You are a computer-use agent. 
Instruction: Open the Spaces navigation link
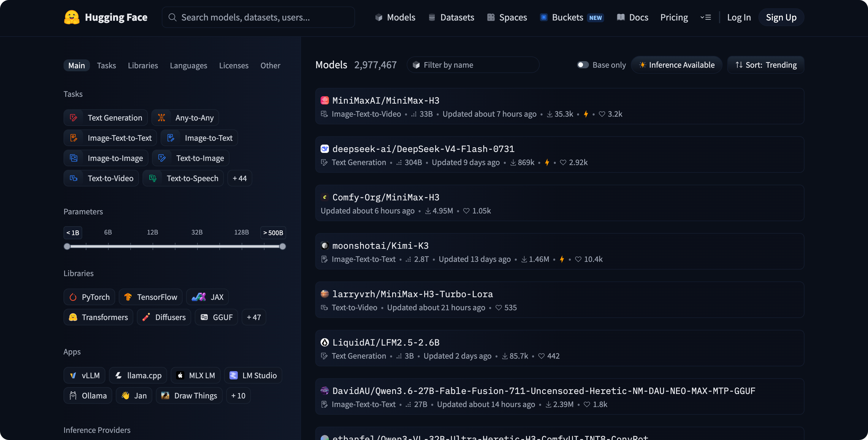coord(507,17)
